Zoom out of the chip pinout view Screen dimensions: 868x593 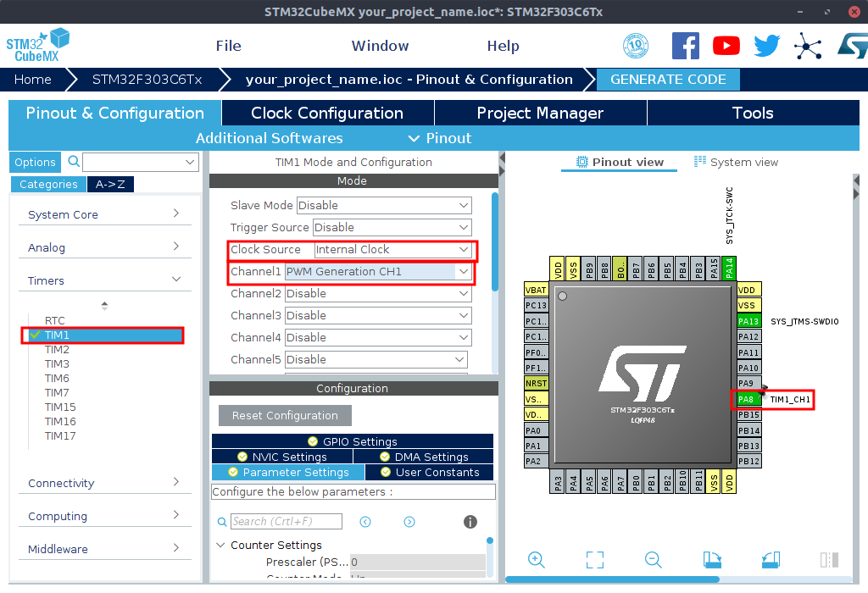point(653,559)
